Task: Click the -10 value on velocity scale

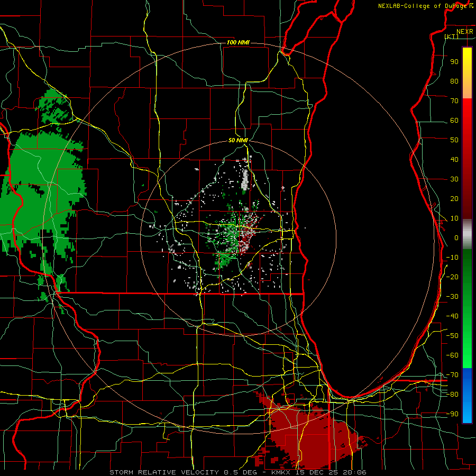Action: (452, 258)
